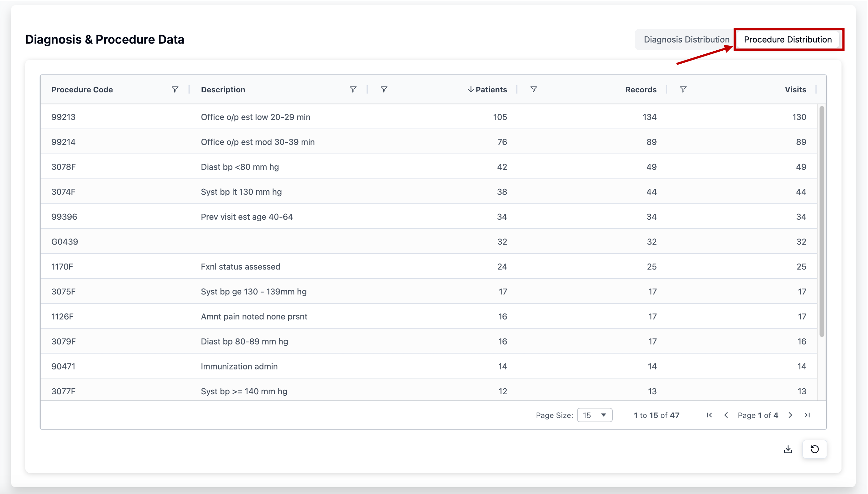Open Description column filter icon
868x494 pixels.
(x=353, y=90)
